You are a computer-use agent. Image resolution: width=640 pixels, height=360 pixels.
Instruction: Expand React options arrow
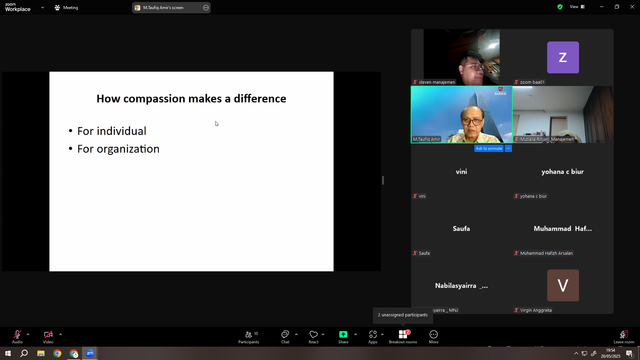(323, 334)
